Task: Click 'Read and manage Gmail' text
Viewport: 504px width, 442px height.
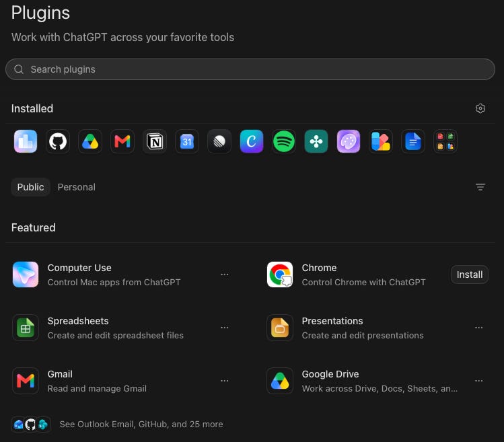Action: point(97,388)
